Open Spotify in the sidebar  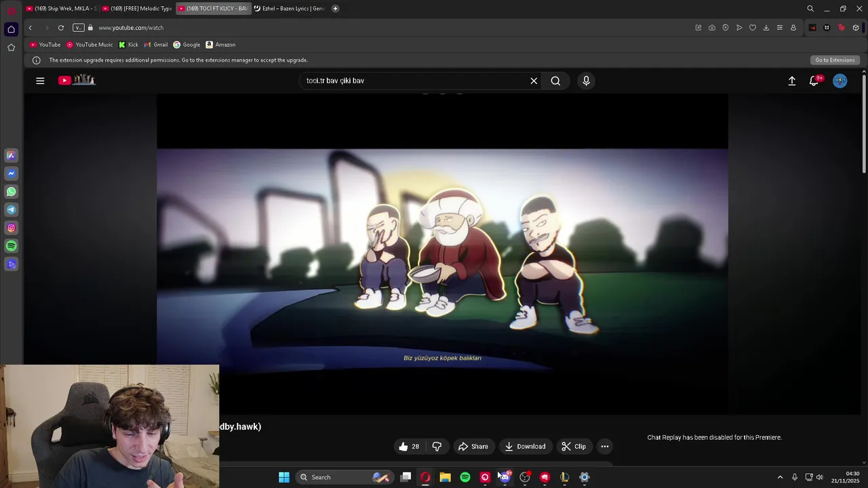(x=11, y=246)
